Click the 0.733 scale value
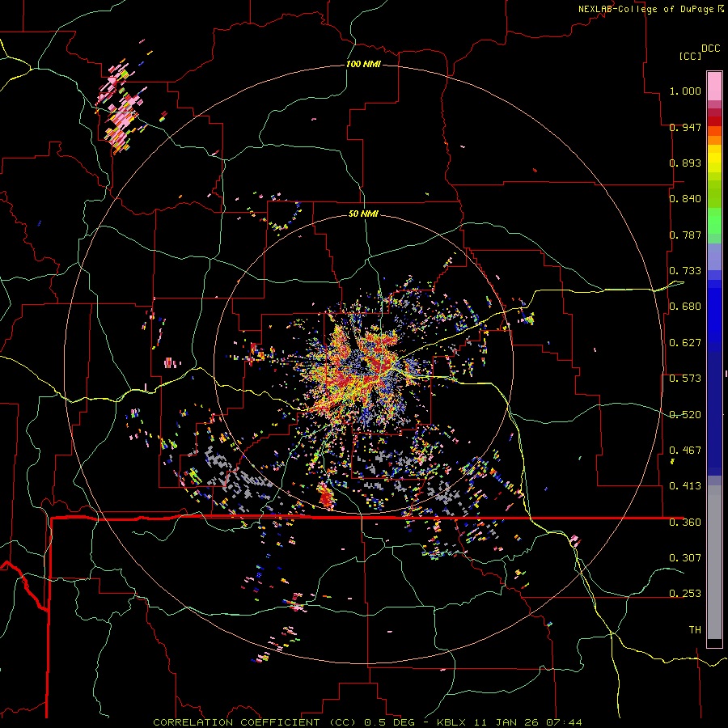This screenshot has height=728, width=728. (685, 270)
